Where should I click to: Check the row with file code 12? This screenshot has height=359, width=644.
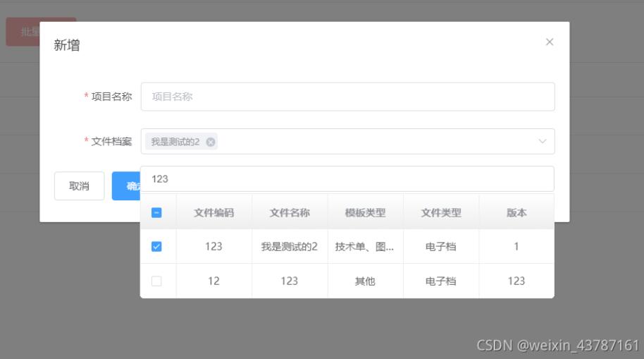(156, 281)
